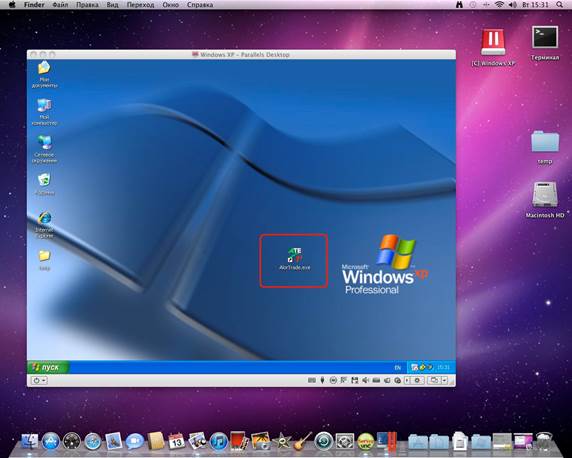Select the yellow folder icon on XP desktop
Image resolution: width=572 pixels, height=458 pixels.
point(45,260)
